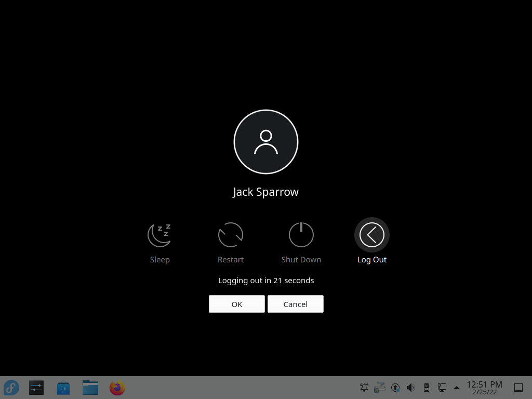Choose the Log Out arrow icon
The height and width of the screenshot is (399, 532).
click(x=372, y=235)
